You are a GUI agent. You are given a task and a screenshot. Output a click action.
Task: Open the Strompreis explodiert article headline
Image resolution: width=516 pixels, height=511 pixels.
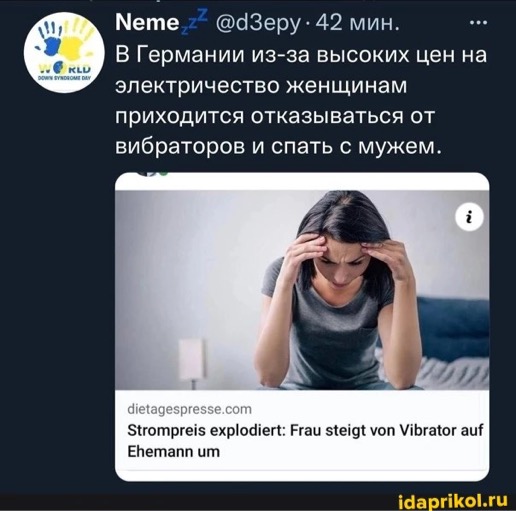(x=305, y=441)
